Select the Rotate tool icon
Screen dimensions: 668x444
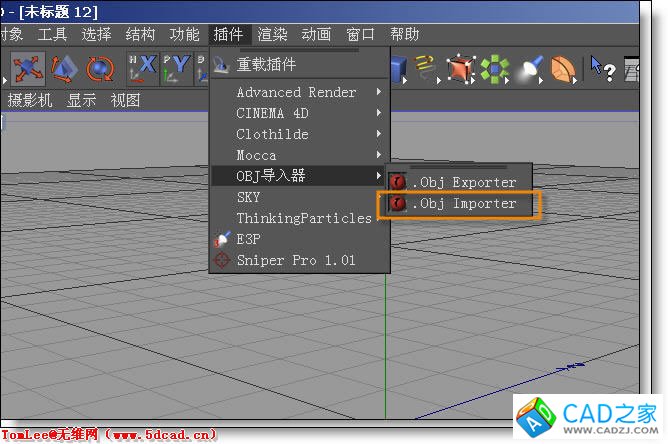(x=100, y=69)
